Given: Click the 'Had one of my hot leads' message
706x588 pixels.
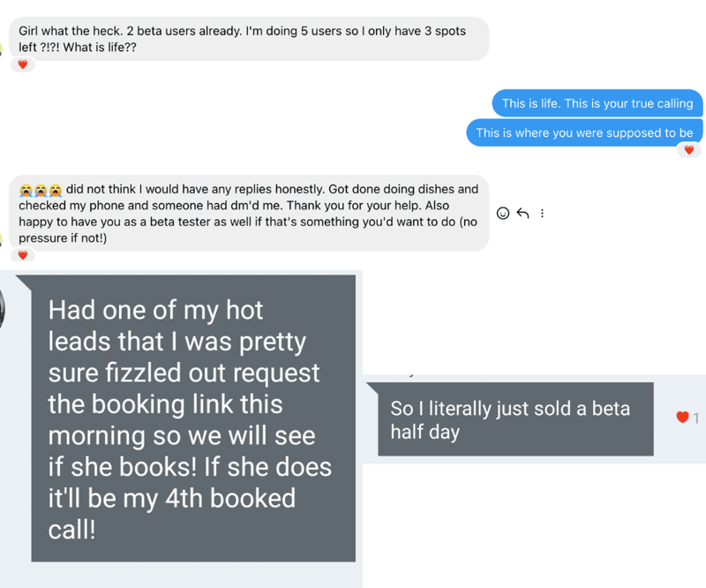Looking at the screenshot, I should point(193,418).
